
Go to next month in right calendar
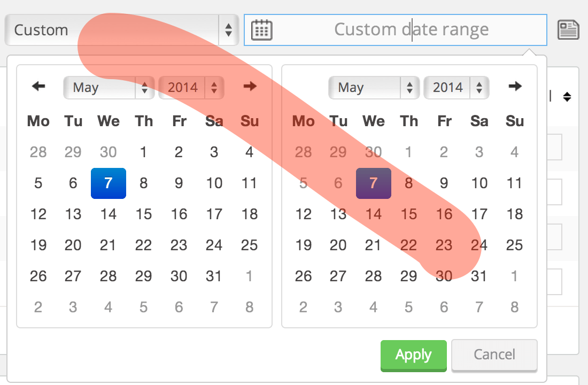click(515, 86)
